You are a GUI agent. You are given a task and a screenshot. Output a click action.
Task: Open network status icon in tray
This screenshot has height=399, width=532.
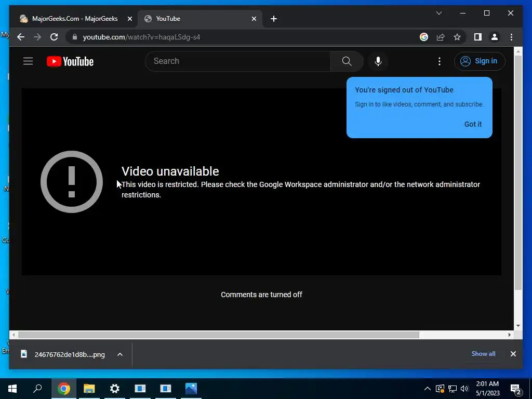[x=453, y=389]
